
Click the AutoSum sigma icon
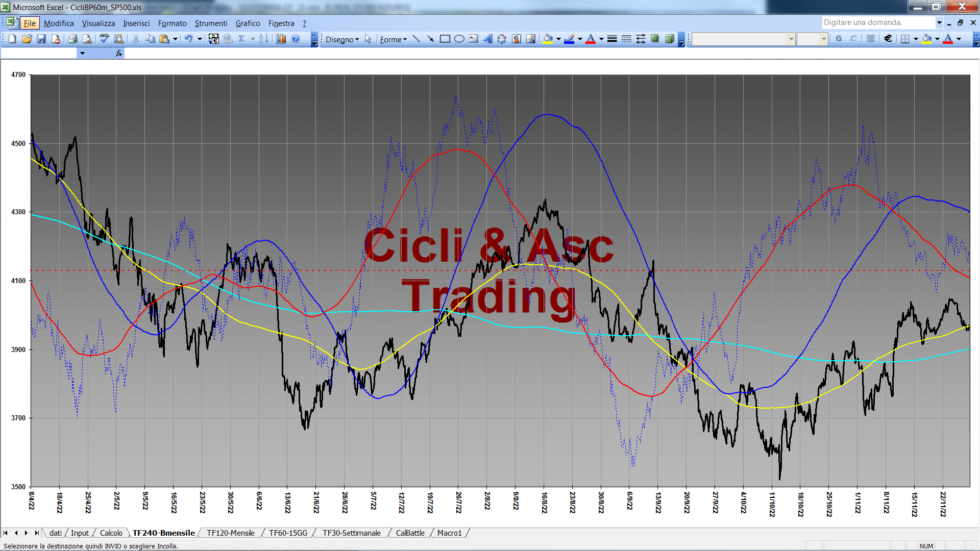(242, 39)
